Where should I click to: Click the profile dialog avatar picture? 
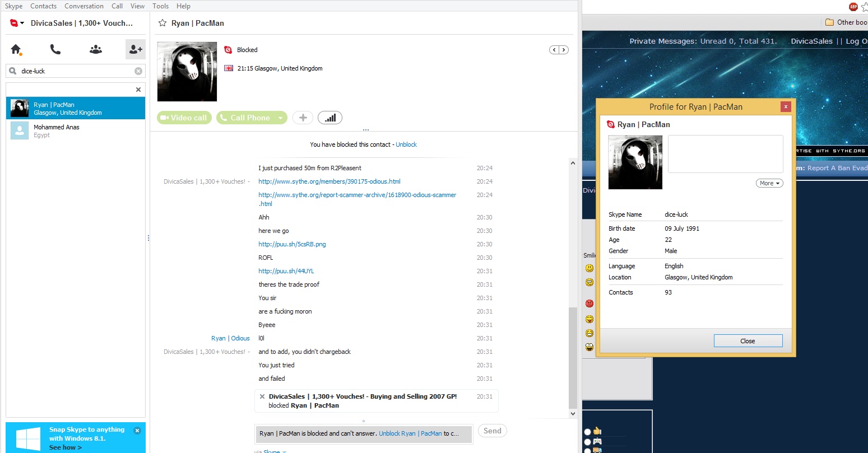[x=635, y=162]
